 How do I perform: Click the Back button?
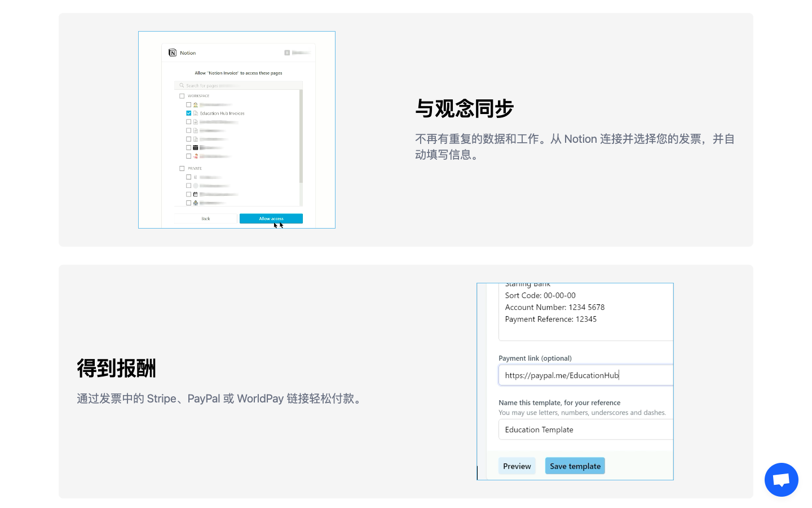point(206,218)
